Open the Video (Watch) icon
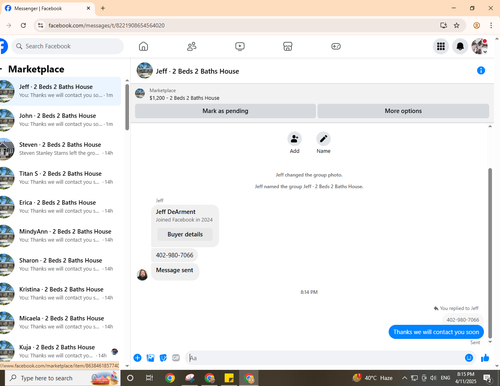Viewport: 500px width, 386px height. [240, 46]
